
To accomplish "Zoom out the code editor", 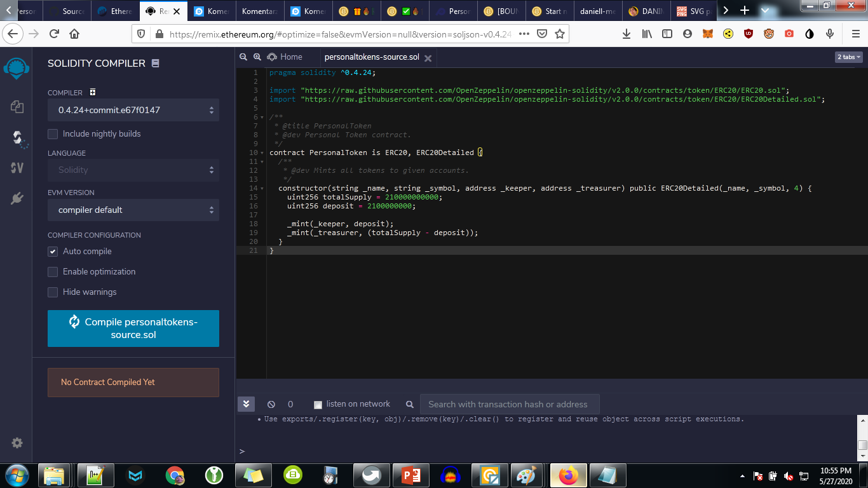I will click(243, 57).
